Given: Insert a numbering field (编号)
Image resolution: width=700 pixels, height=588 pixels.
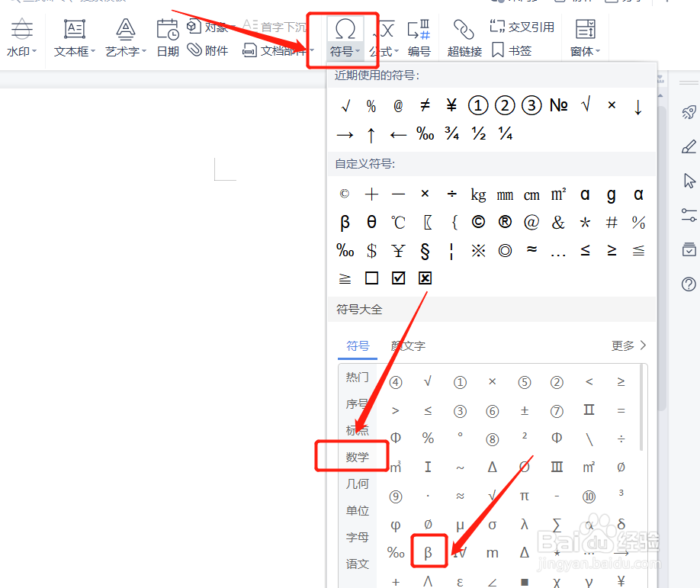Looking at the screenshot, I should click(419, 37).
